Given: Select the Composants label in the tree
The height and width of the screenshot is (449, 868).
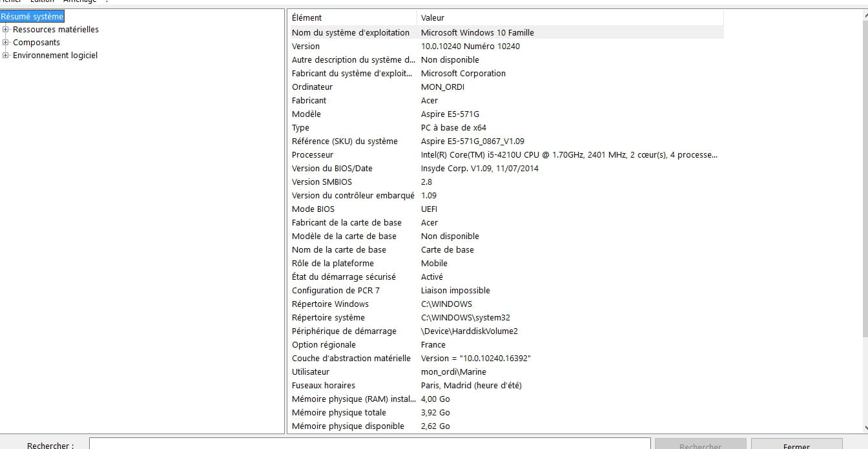Looking at the screenshot, I should (x=36, y=42).
